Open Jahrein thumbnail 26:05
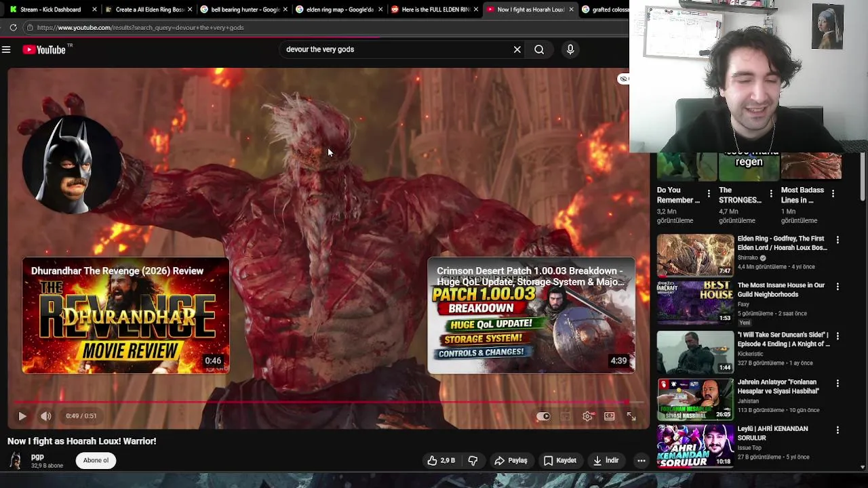Image resolution: width=868 pixels, height=488 pixels. [695, 399]
